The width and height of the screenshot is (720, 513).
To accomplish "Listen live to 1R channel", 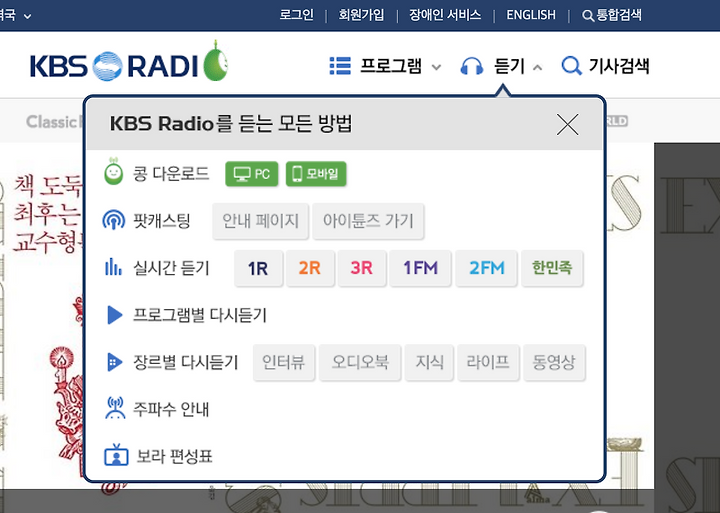I will [258, 268].
